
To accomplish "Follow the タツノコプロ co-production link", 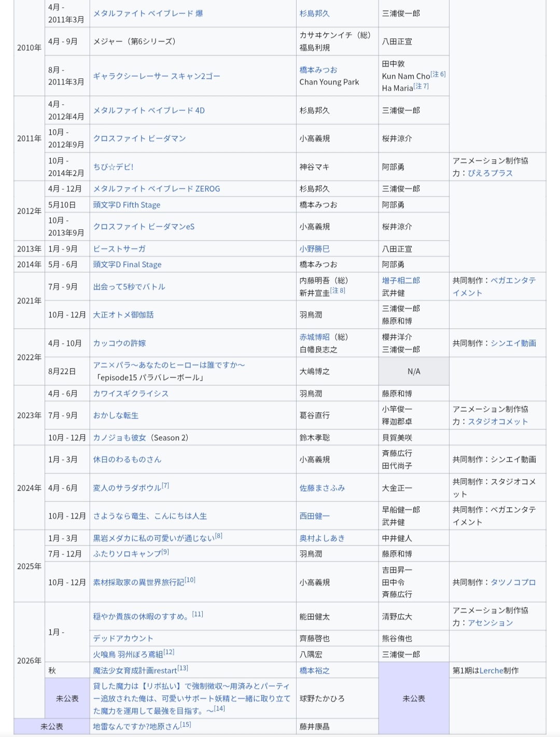I will 513,582.
